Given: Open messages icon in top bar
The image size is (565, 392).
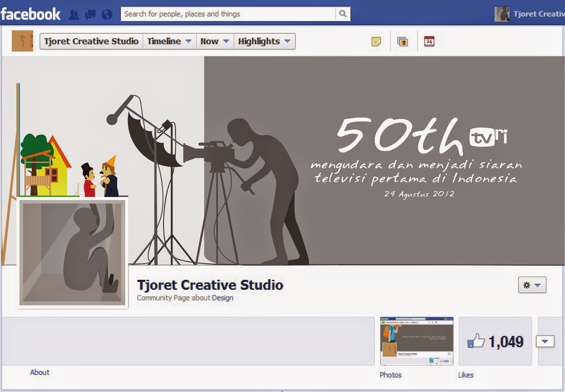Looking at the screenshot, I should point(90,14).
